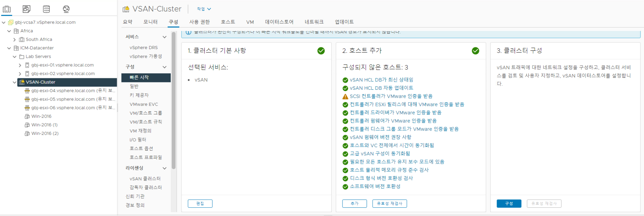This screenshot has height=216, width=644.
Task: Collapse the Lab Servers folder node
Action: coord(15,57)
